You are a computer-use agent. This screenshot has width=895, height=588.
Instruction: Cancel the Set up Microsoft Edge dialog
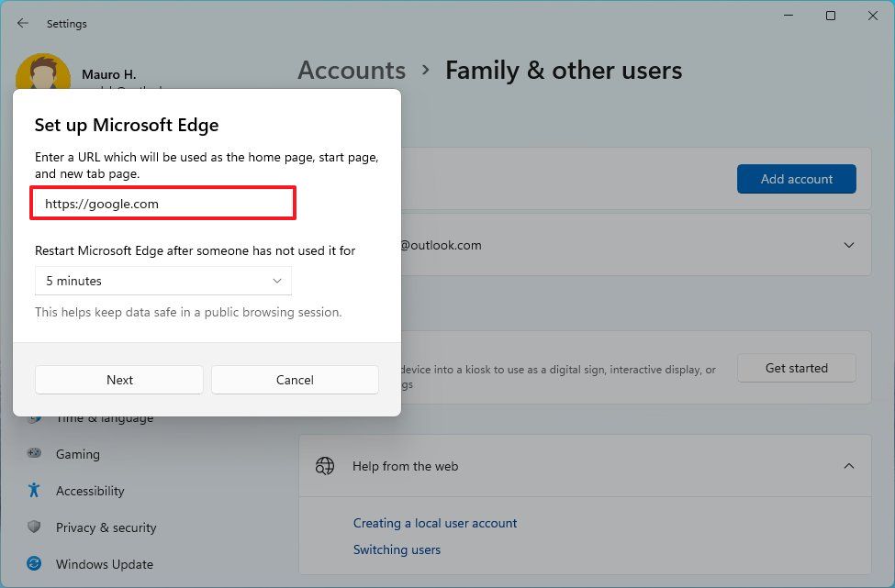point(294,379)
